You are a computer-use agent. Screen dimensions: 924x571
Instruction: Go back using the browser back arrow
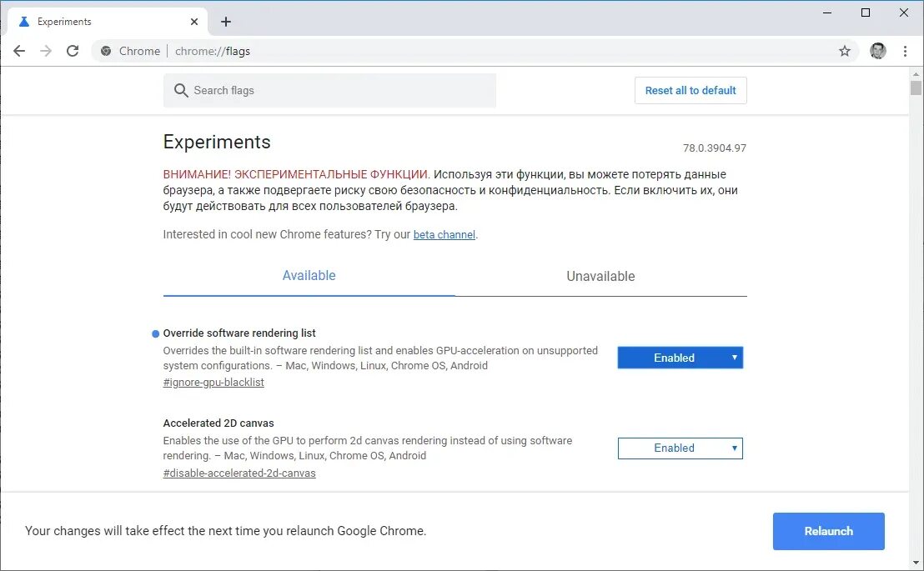coord(19,52)
